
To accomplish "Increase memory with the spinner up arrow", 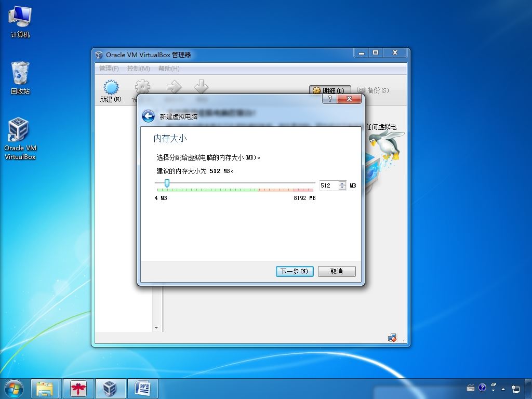I will (x=342, y=183).
